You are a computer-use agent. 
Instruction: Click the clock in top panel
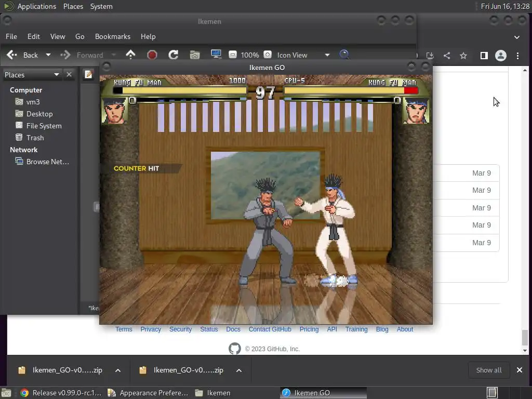[x=505, y=6]
